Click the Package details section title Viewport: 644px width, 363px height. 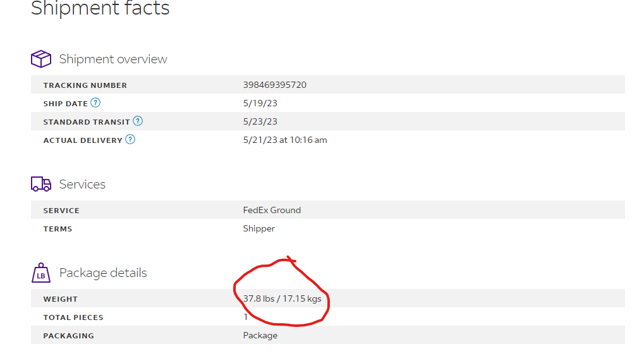tap(103, 273)
